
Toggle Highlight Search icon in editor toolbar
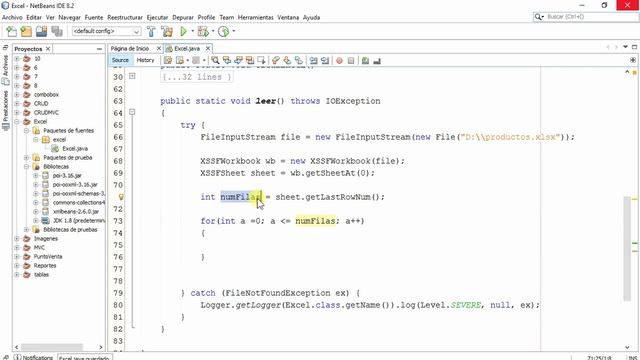click(x=249, y=60)
